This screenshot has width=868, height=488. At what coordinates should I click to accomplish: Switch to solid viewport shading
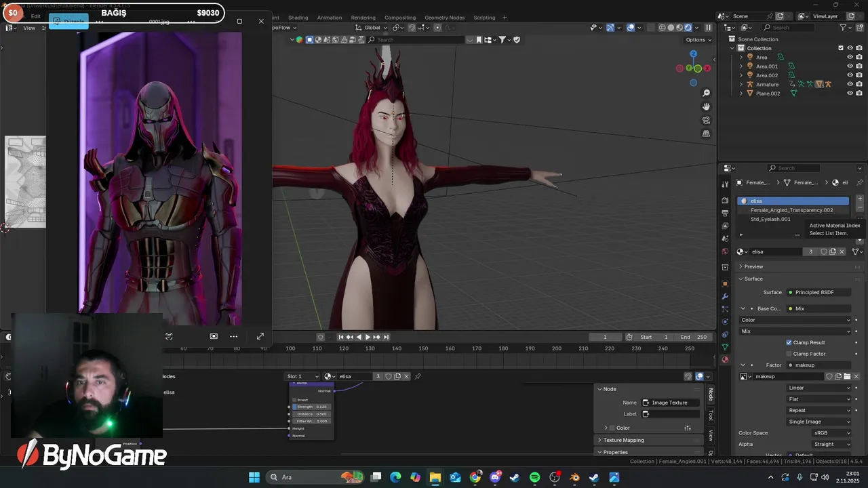pos(671,28)
